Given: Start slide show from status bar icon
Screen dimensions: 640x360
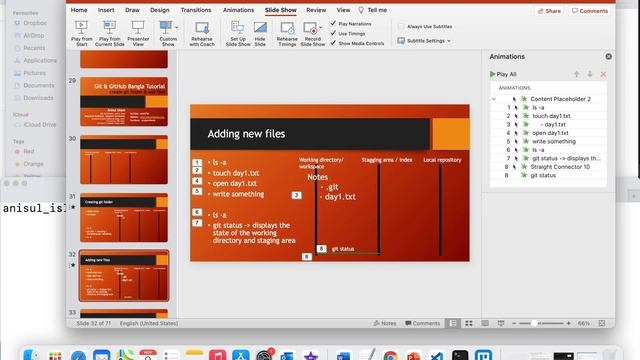Looking at the screenshot, I should click(x=501, y=323).
